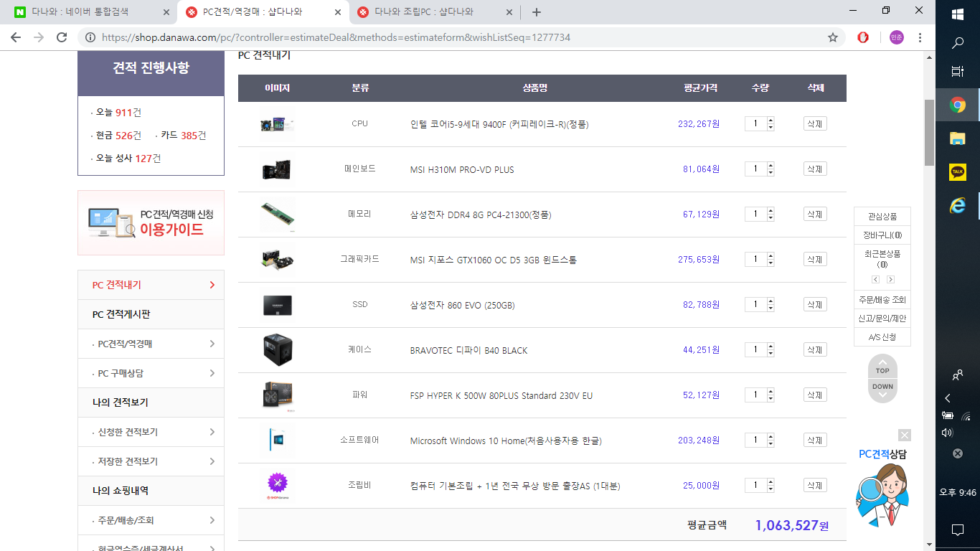Open a new browser tab with plus
The width and height of the screenshot is (980, 551).
[536, 12]
